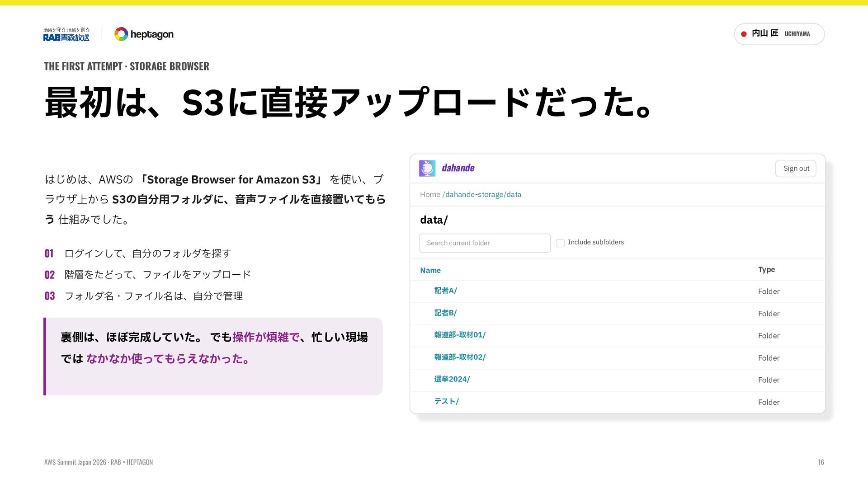868x488 pixels.
Task: Click the Folder type cell for 選挙2024/
Action: tap(769, 380)
